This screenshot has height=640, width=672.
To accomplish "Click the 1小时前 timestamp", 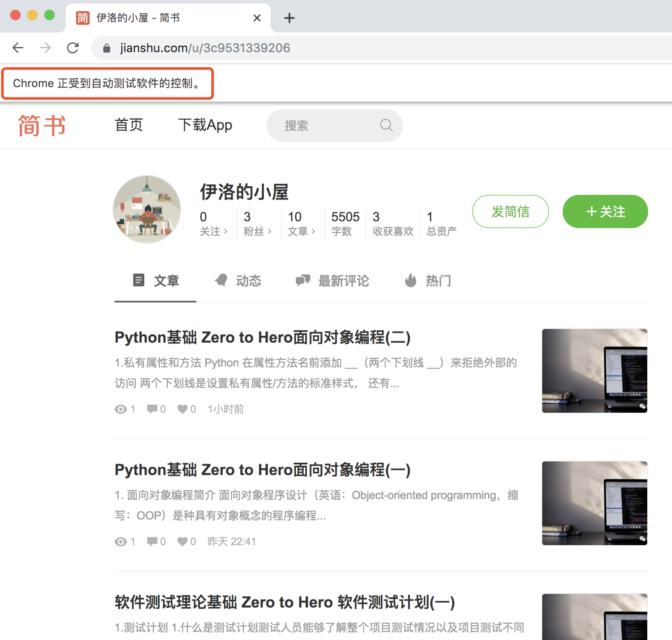I will (x=226, y=409).
